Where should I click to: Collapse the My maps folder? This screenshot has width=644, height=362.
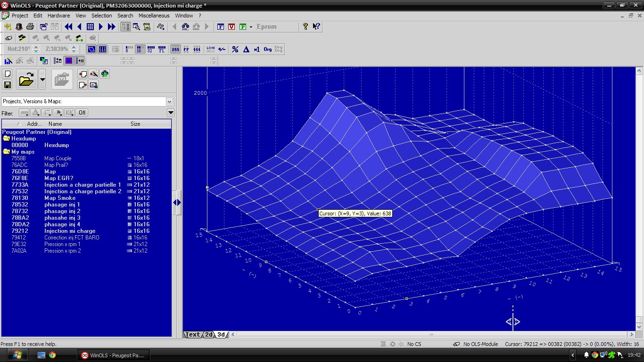pos(7,152)
